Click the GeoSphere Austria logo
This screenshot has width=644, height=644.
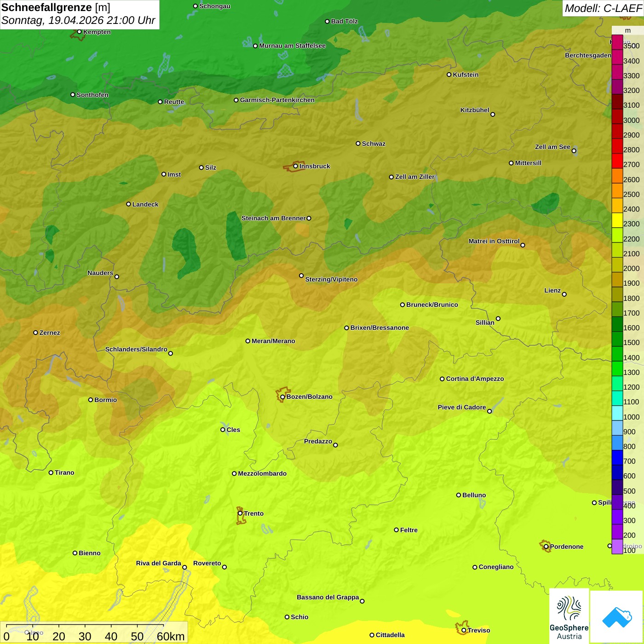point(569,616)
